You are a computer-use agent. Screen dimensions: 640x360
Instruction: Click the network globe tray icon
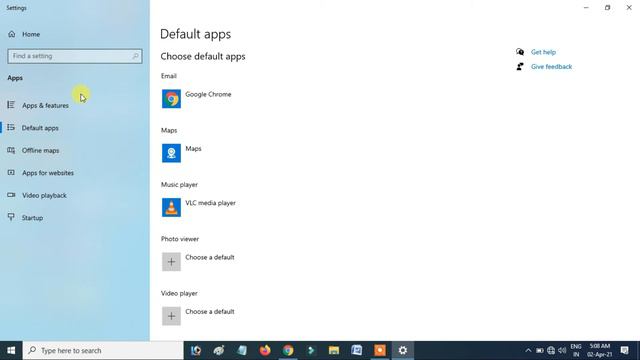point(551,350)
